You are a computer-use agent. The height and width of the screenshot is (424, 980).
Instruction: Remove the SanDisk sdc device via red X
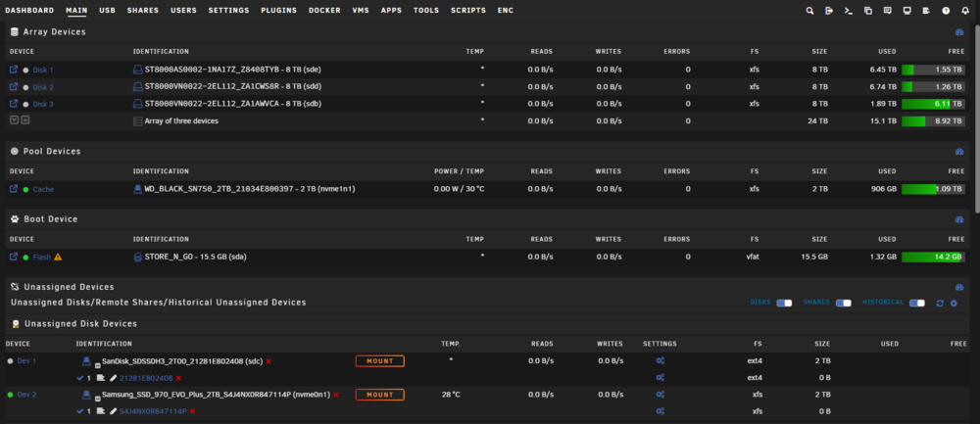(269, 361)
